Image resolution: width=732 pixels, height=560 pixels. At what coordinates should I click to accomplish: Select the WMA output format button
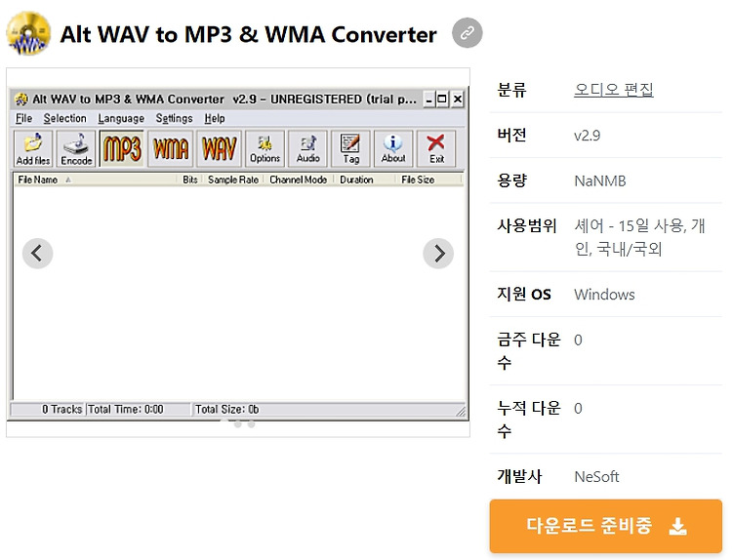[x=171, y=148]
